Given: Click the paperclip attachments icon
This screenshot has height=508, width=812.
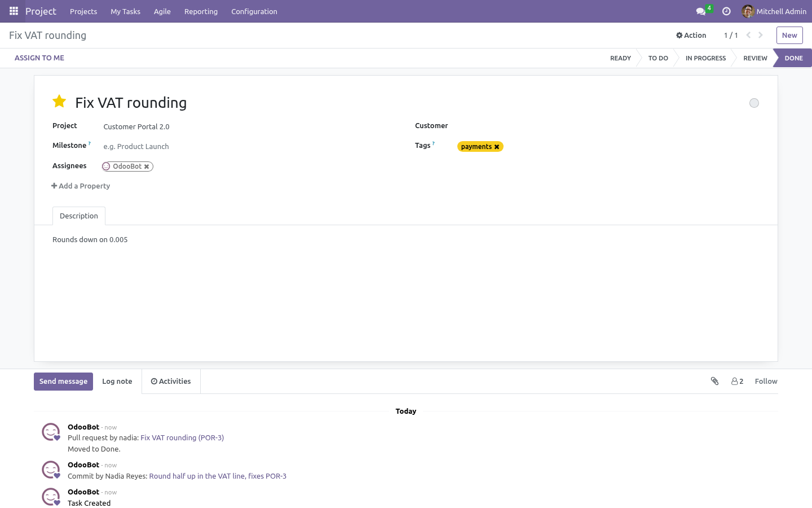Looking at the screenshot, I should pos(714,381).
